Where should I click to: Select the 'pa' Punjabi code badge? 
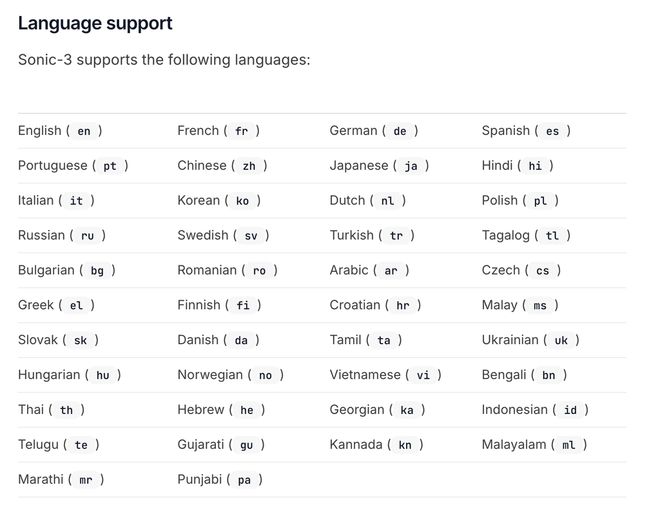coord(245,480)
